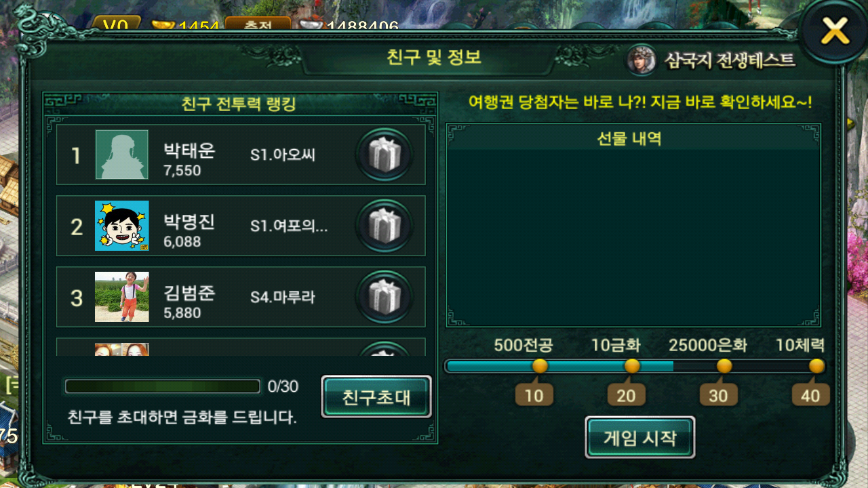Send gift to 박명진
The width and height of the screenshot is (868, 488).
coord(384,226)
